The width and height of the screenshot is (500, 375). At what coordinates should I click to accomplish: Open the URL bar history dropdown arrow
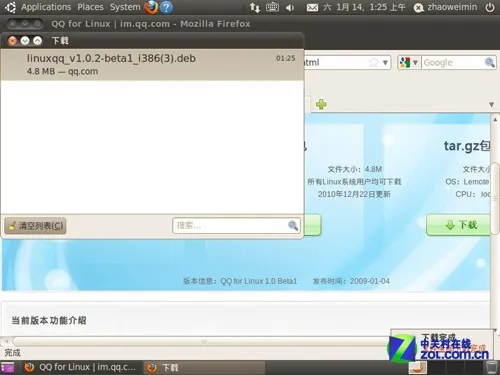click(x=385, y=62)
